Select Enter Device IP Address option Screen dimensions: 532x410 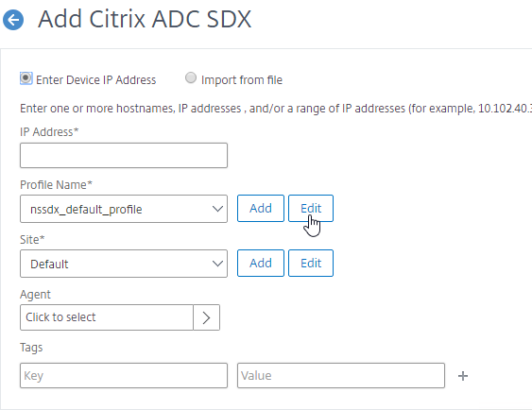[26, 78]
